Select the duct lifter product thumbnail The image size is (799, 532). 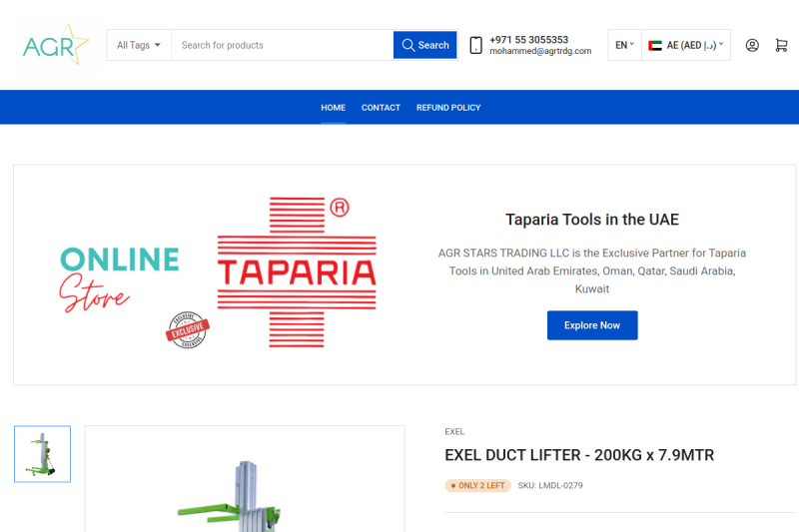pos(42,454)
